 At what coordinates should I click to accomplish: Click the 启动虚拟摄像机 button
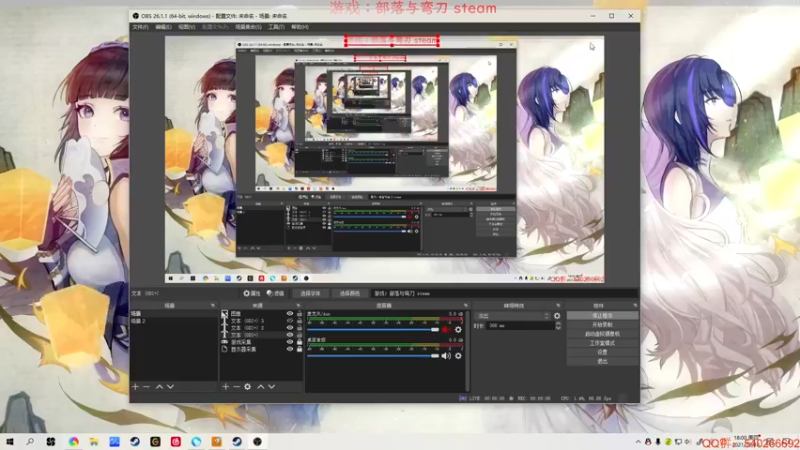602,334
